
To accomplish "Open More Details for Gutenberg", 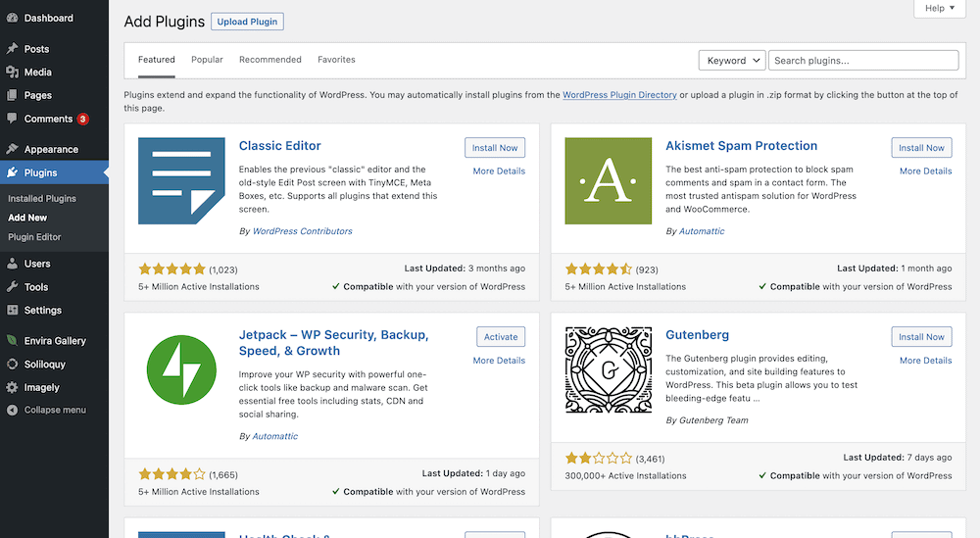I will (x=926, y=361).
